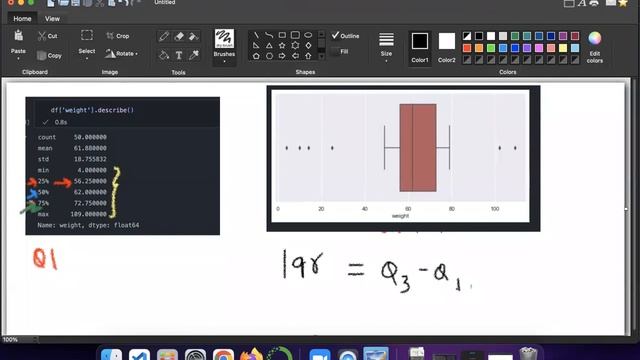Pick the bright green palette color
The width and height of the screenshot is (640, 360).
pos(491,48)
